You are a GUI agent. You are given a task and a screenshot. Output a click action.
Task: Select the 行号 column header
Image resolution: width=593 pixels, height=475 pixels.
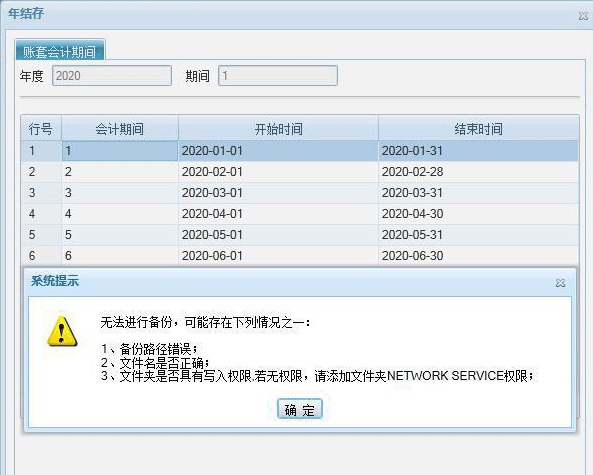41,129
